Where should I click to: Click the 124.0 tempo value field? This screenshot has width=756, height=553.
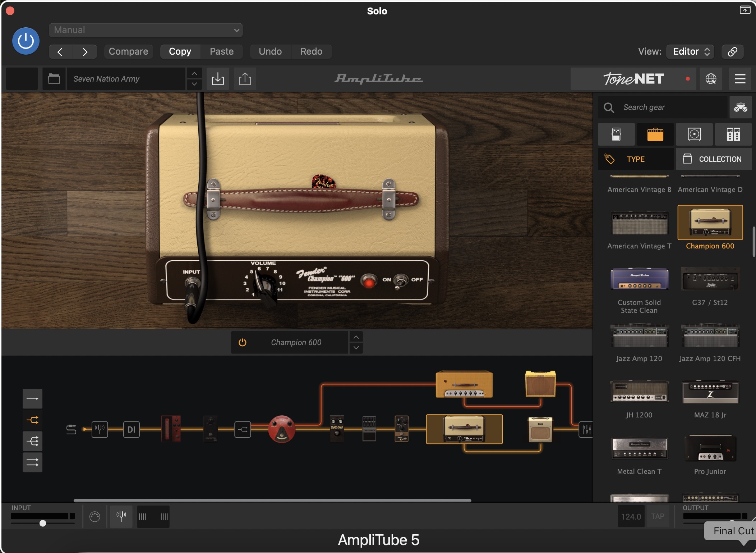pos(631,516)
